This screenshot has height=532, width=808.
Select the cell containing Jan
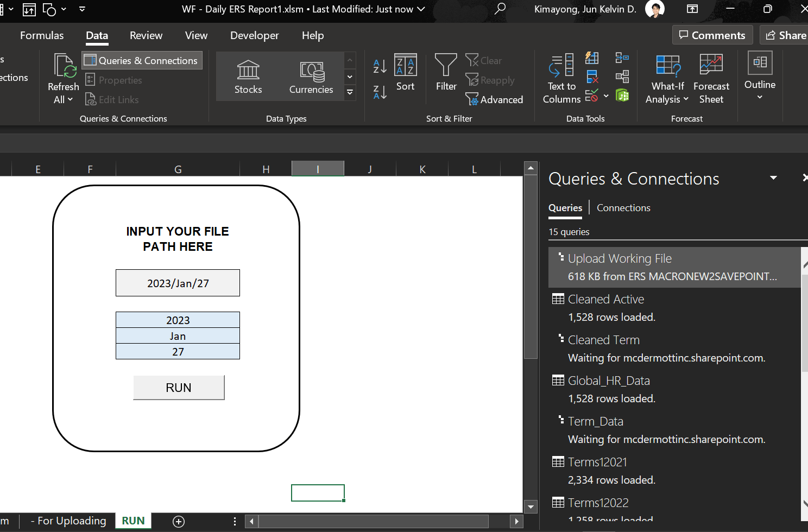[x=178, y=335]
